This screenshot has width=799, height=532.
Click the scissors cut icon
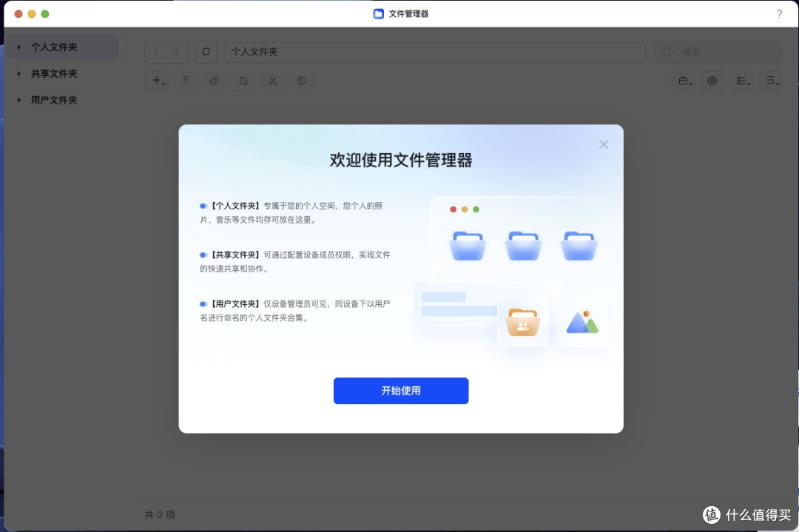pos(272,81)
